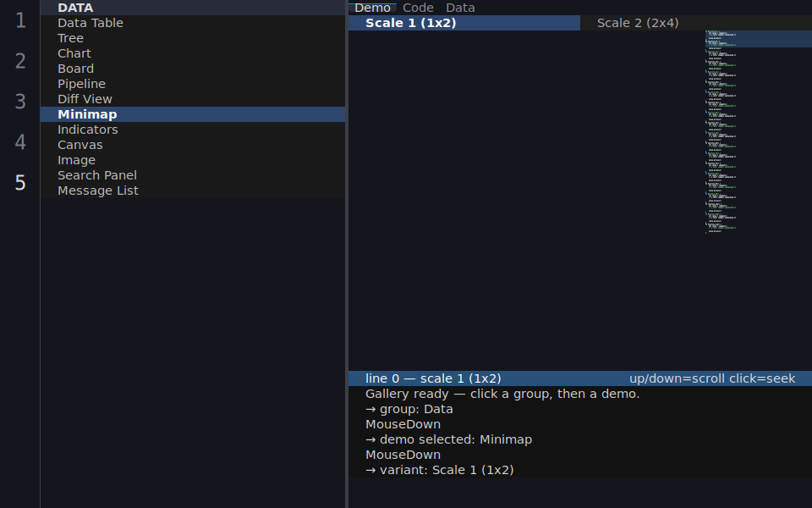The image size is (812, 508).
Task: Click the DATA group header
Action: coord(193,8)
